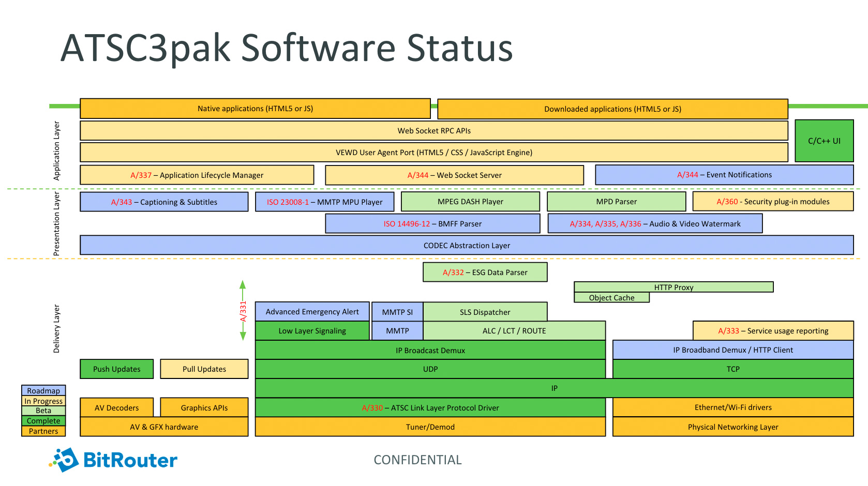Image resolution: width=868 pixels, height=486 pixels.
Task: Click the Partners legend entry
Action: click(x=43, y=431)
